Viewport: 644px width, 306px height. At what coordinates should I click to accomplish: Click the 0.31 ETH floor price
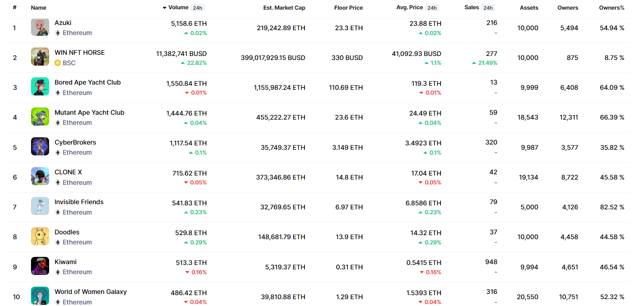pyautogui.click(x=350, y=267)
